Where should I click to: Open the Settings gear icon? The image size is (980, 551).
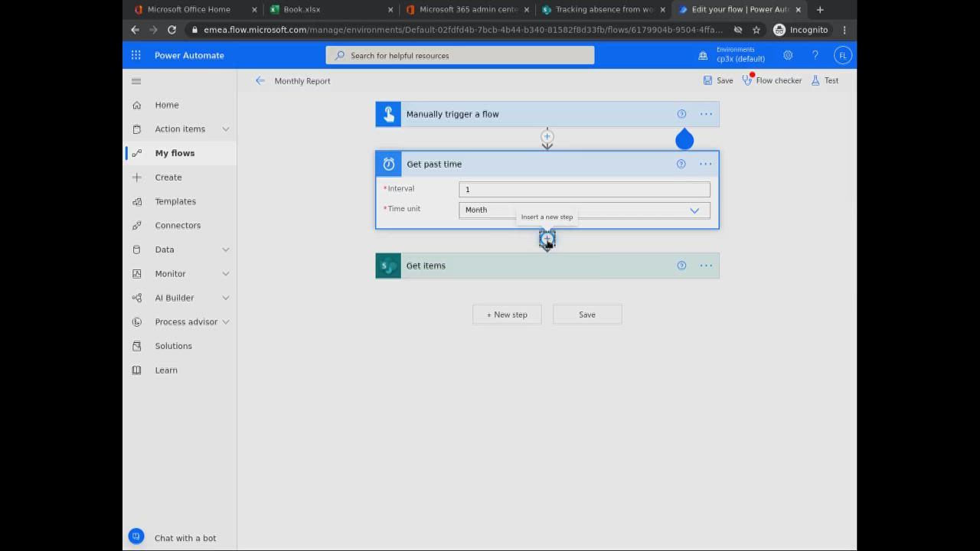point(788,55)
